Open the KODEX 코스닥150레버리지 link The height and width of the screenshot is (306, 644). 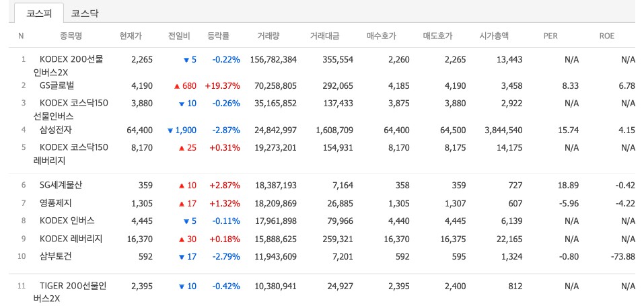pyautogui.click(x=71, y=153)
